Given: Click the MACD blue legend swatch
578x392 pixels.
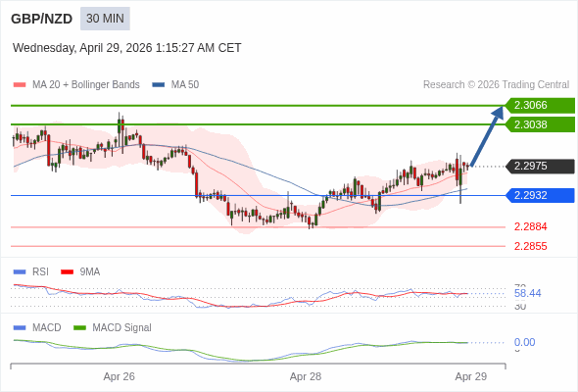Looking at the screenshot, I should (20, 328).
